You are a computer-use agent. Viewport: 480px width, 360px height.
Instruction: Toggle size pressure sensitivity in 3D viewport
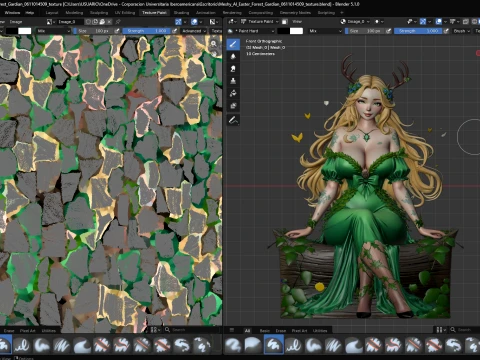(x=388, y=31)
